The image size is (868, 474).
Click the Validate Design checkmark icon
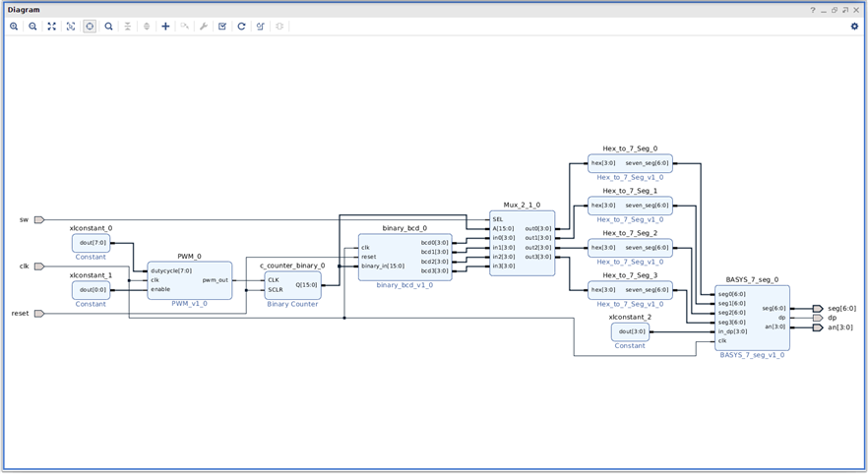[x=222, y=27]
